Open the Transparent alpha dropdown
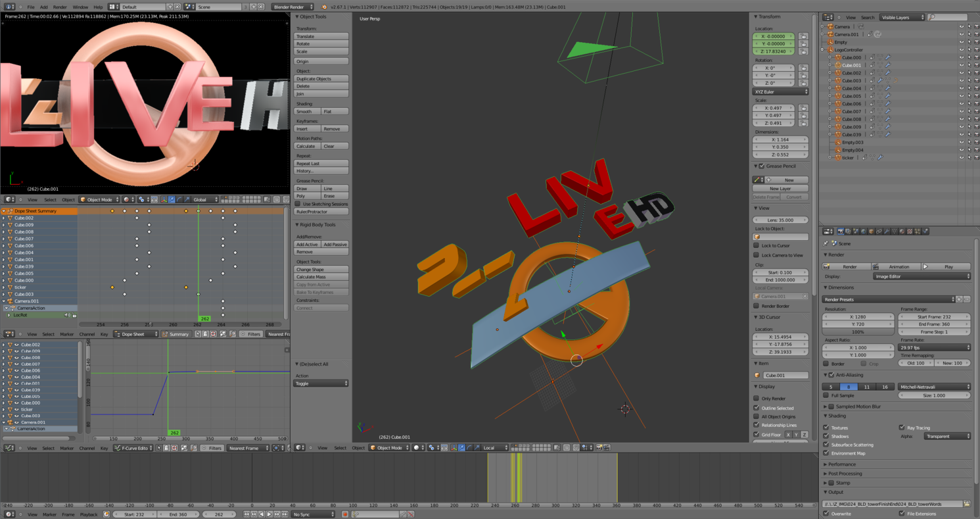Image resolution: width=980 pixels, height=519 pixels. click(x=947, y=436)
